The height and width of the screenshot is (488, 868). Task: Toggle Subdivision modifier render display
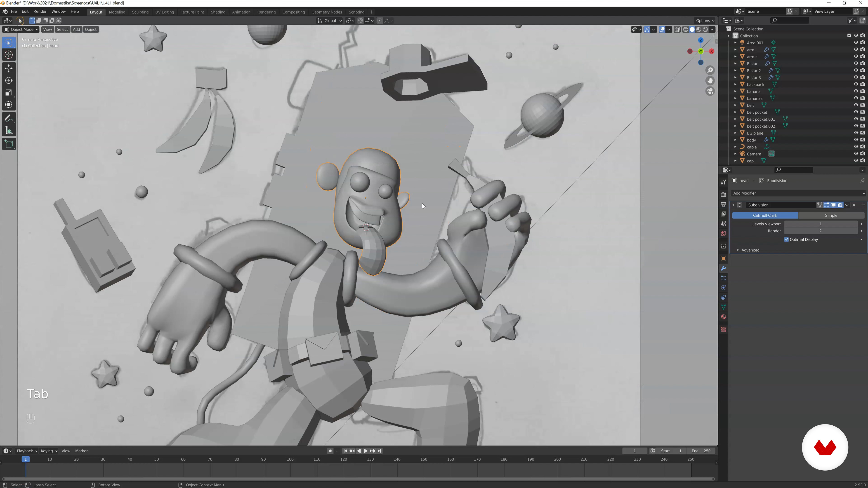coord(840,205)
